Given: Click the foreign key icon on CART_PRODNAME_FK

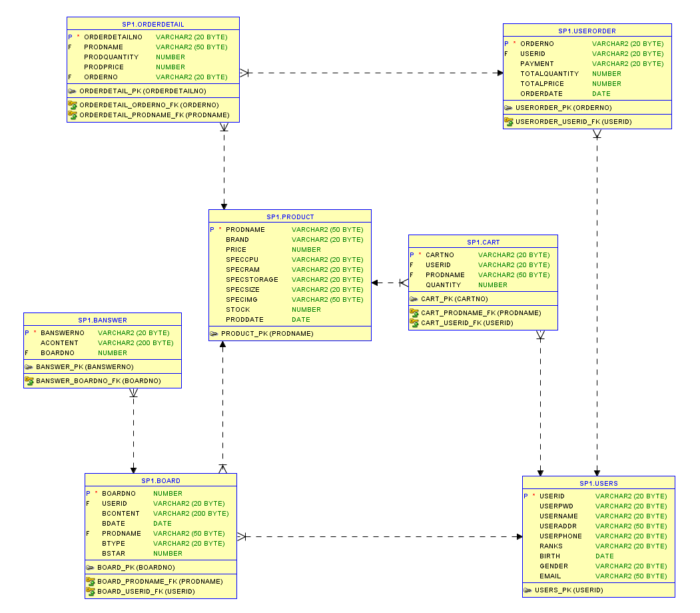Looking at the screenshot, I should click(415, 312).
